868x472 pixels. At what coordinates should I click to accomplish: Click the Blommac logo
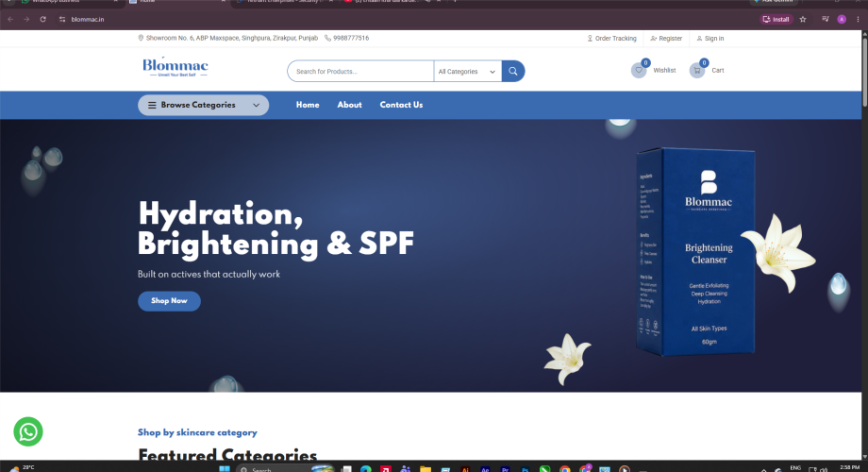(175, 66)
